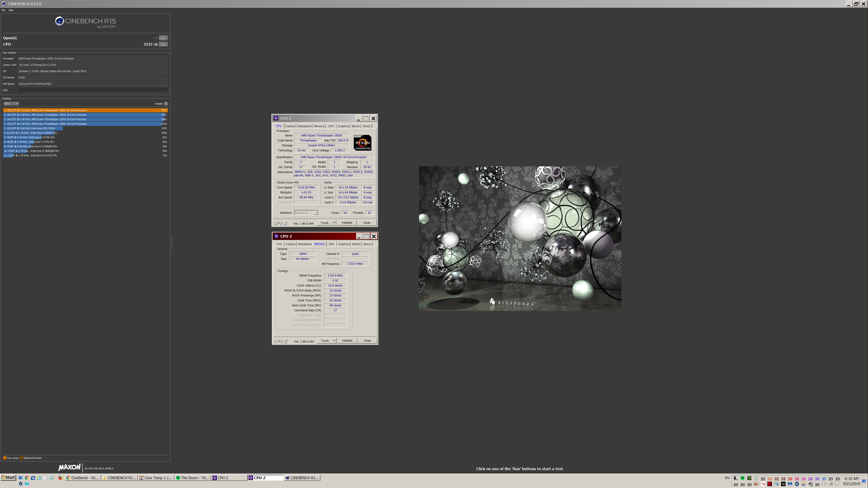Screen dimensions: 868x488
Task: Open Tools dropdown arrow in lower CPU-Z
Action: [334, 340]
